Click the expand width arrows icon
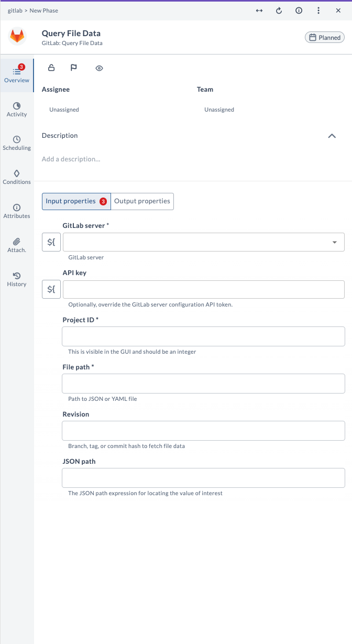The width and height of the screenshot is (352, 644). (x=259, y=10)
